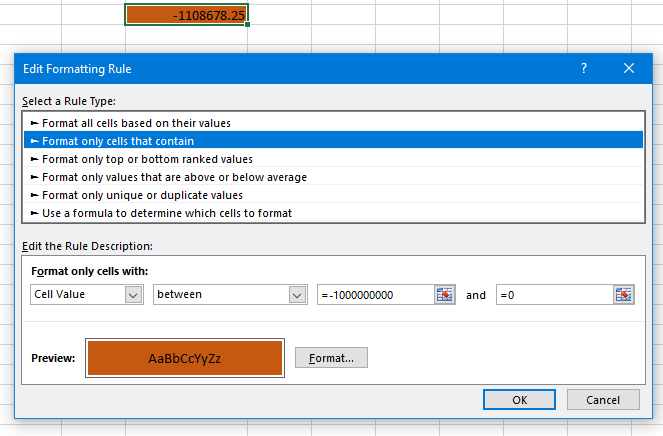Select the spreadsheet cell containing -1108678.25
This screenshot has width=663, height=436.
point(186,15)
